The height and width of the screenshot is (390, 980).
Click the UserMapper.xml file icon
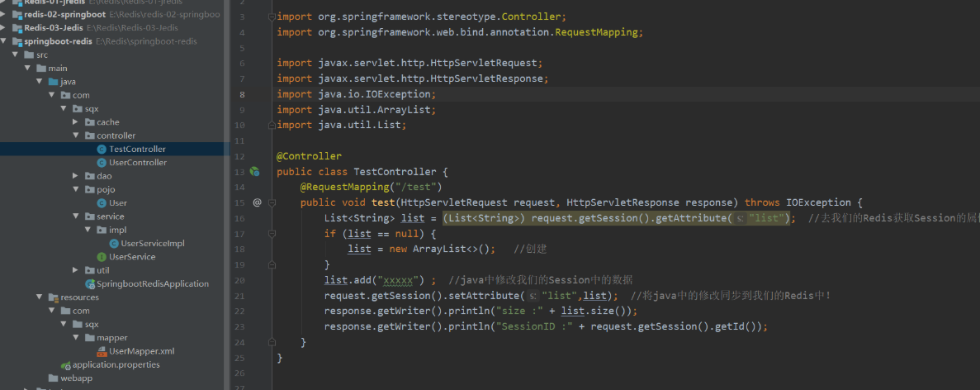coord(102,351)
